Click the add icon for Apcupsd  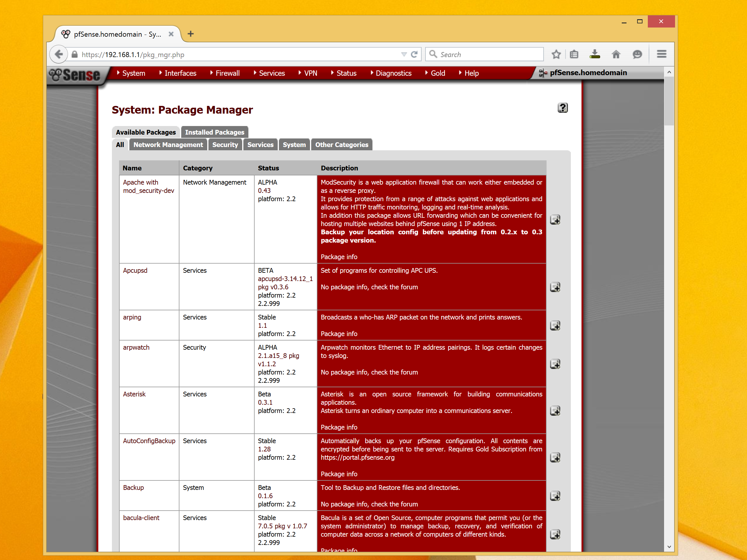point(555,287)
